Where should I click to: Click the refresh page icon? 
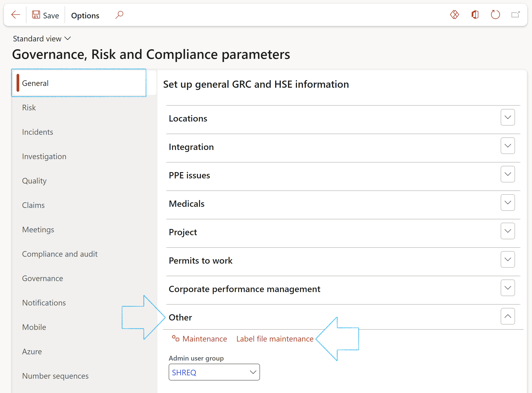(x=495, y=15)
